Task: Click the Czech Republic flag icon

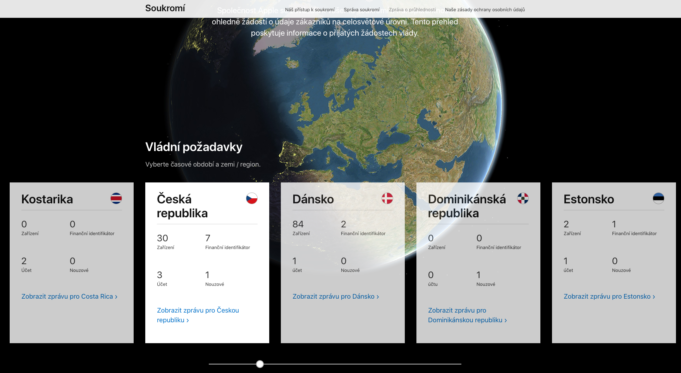Action: point(251,198)
